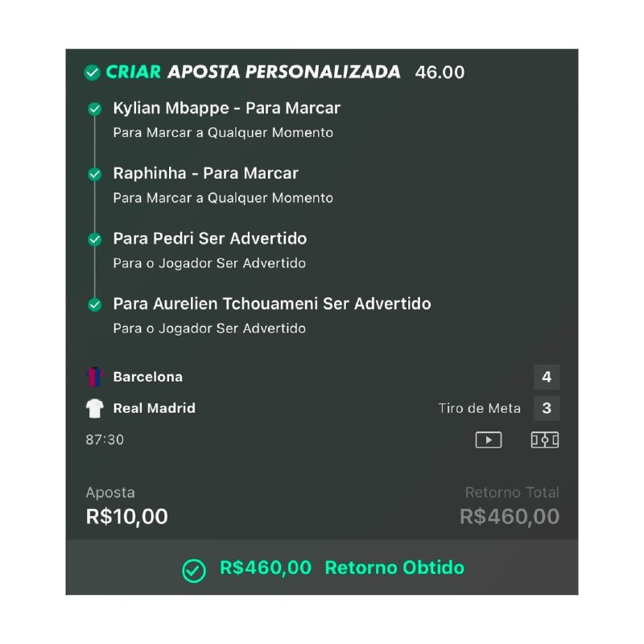Click Barcelona's score box showing 4

pyautogui.click(x=547, y=377)
